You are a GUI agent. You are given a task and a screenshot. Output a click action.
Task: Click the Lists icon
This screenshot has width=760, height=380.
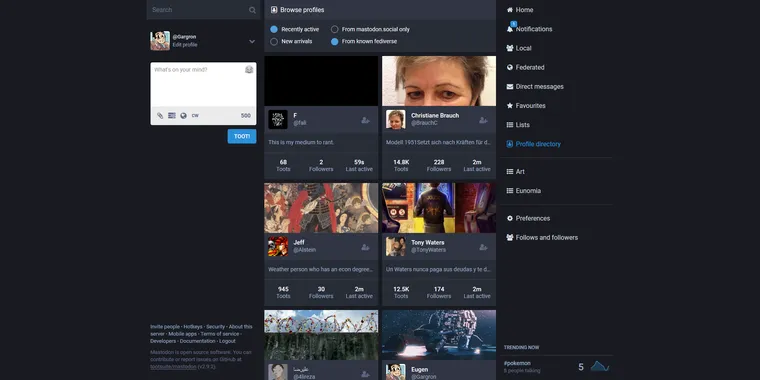[510, 125]
